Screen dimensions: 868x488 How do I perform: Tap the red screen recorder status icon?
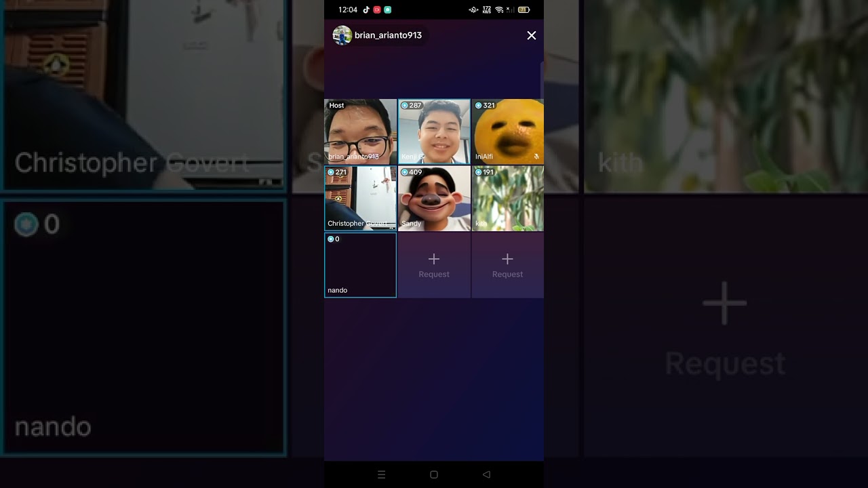tap(377, 10)
